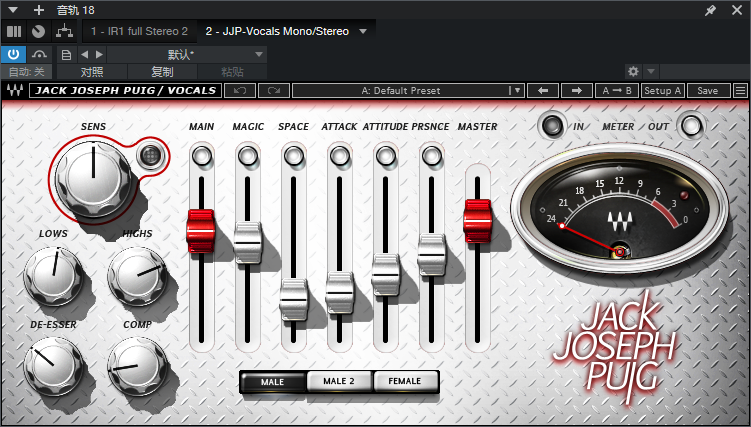Toggle the PRSNCE fader on/off button
Screen dimensions: 751x427
pos(432,156)
